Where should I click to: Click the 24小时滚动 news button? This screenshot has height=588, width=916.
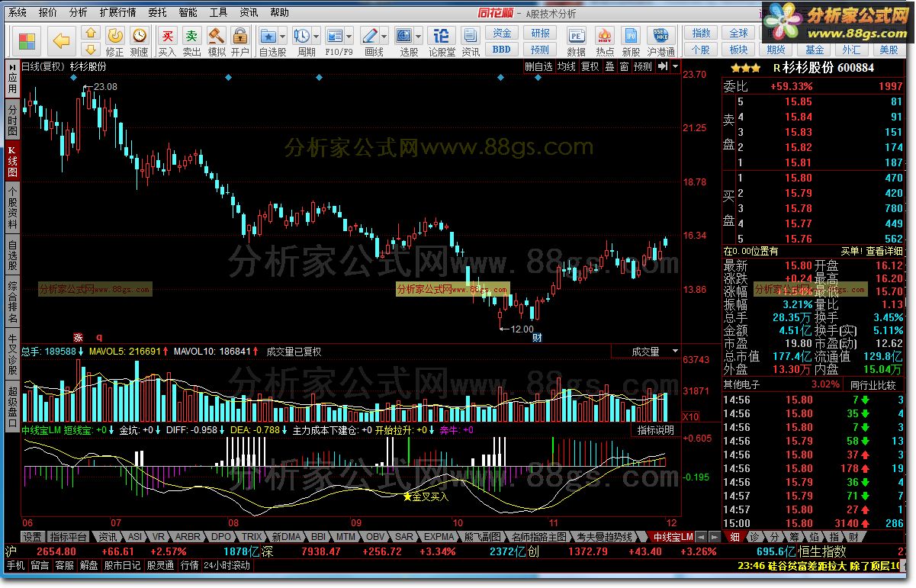[227, 566]
